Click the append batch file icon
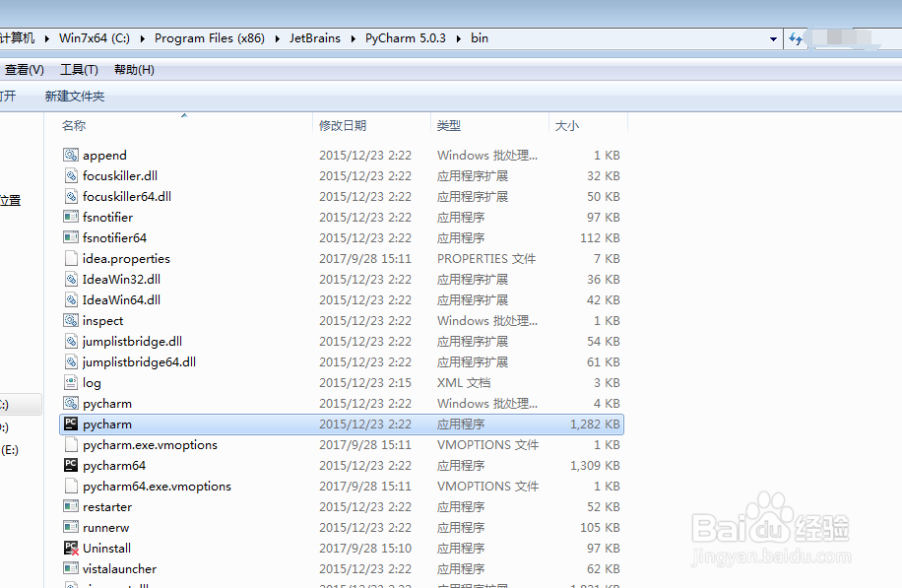Image resolution: width=902 pixels, height=588 pixels. click(71, 155)
